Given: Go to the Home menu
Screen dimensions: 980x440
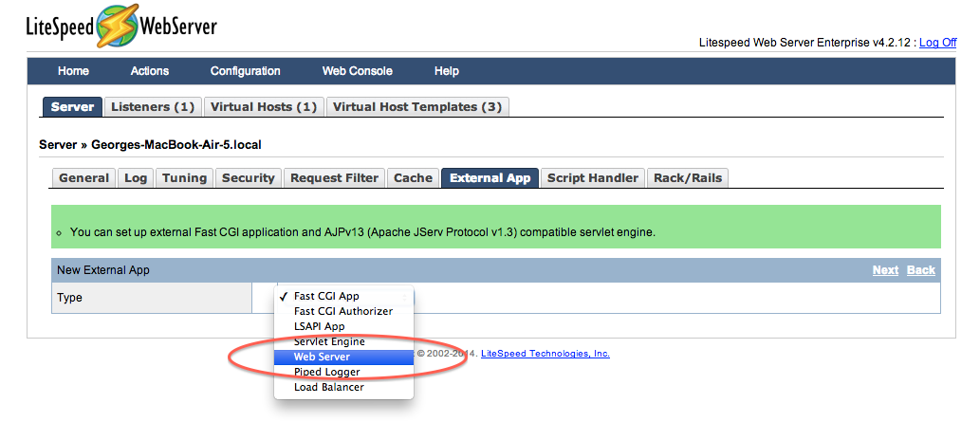Looking at the screenshot, I should (73, 71).
